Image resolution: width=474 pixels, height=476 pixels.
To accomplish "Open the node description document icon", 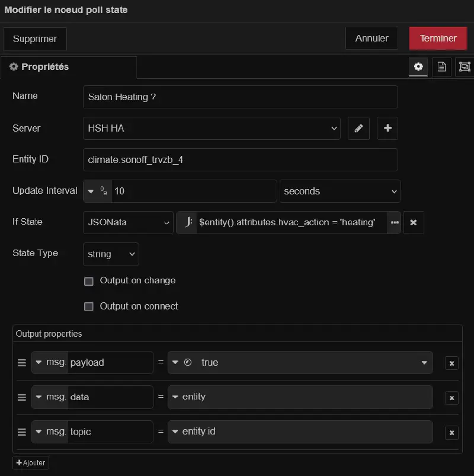I will coord(441,67).
